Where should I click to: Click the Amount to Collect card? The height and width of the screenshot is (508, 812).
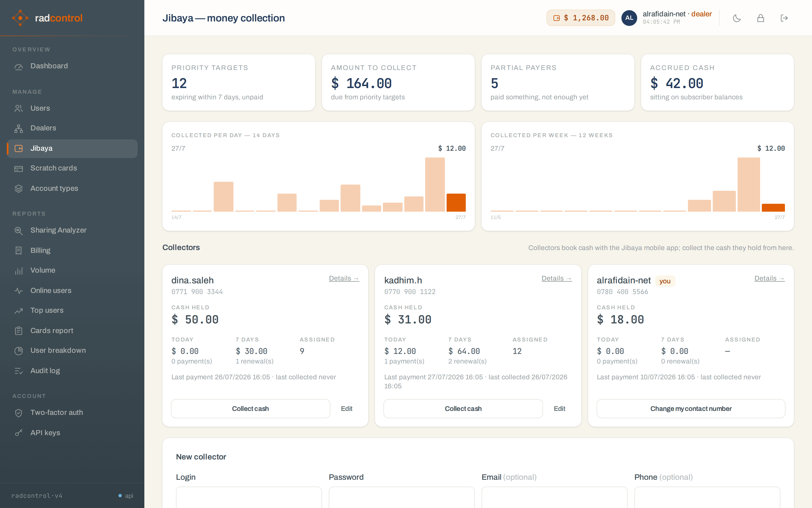tap(398, 83)
